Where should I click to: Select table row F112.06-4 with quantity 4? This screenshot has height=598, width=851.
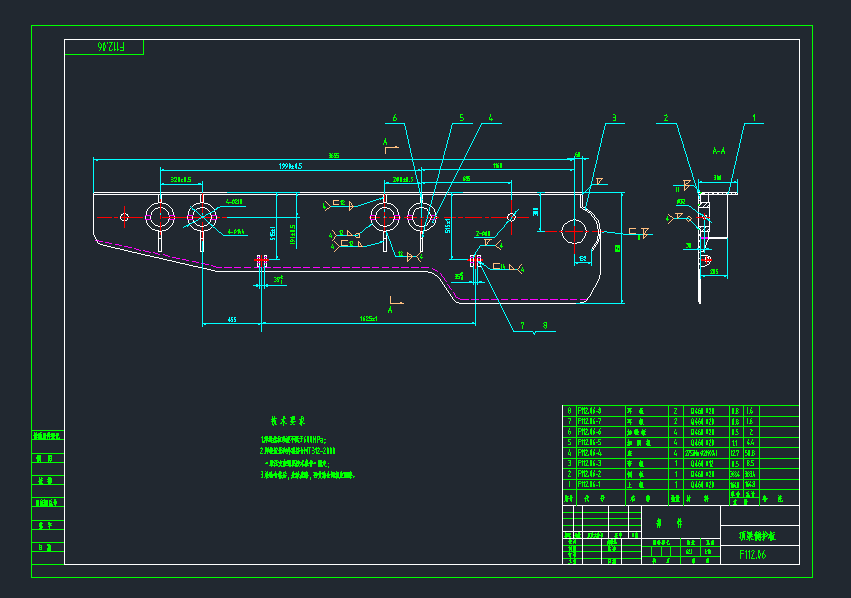[x=600, y=453]
